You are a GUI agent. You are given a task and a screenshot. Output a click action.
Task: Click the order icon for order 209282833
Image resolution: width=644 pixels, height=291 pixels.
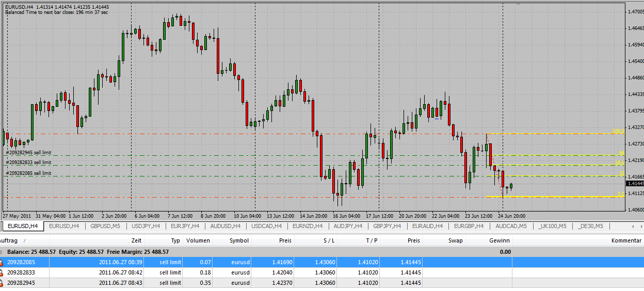pos(3,272)
